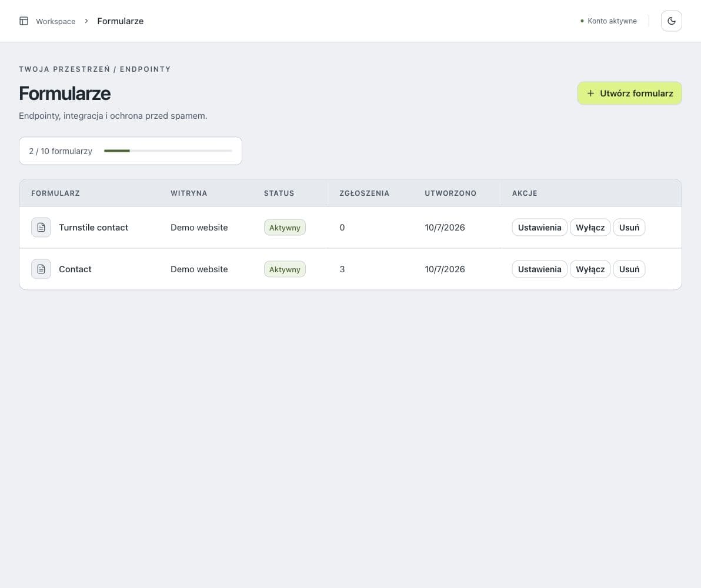This screenshot has height=588, width=701.
Task: Click the TWOJA PRZESTRZEŃ / ENDPOINTY label
Action: click(x=95, y=69)
